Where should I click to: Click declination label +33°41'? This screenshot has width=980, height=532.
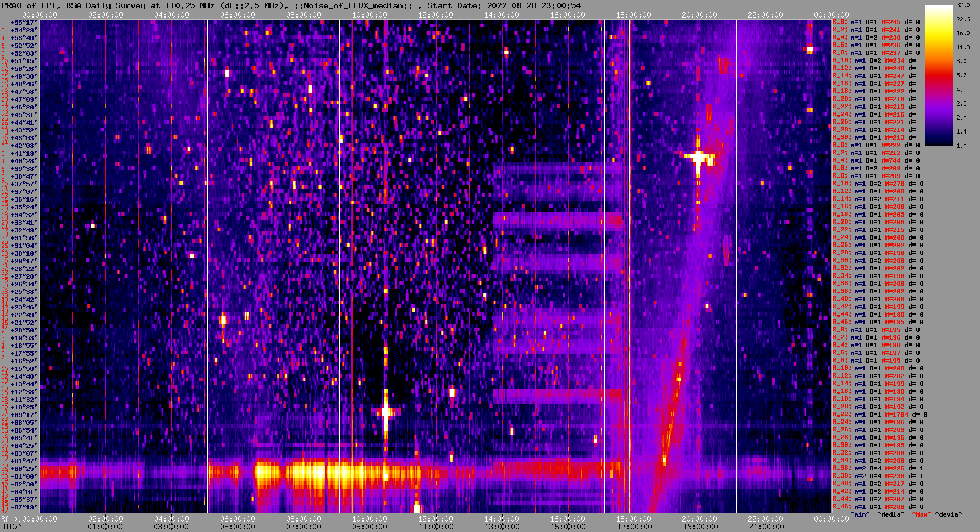pos(24,222)
